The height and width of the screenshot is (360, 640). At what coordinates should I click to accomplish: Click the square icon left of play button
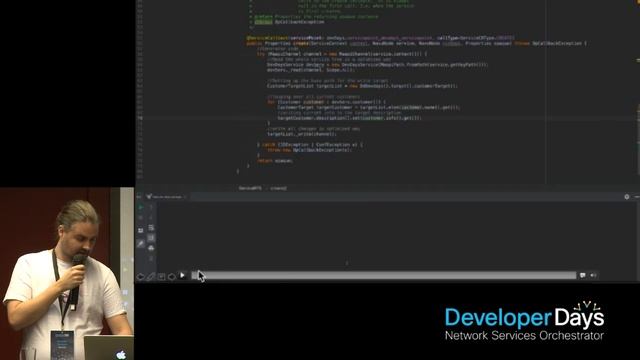(162, 277)
